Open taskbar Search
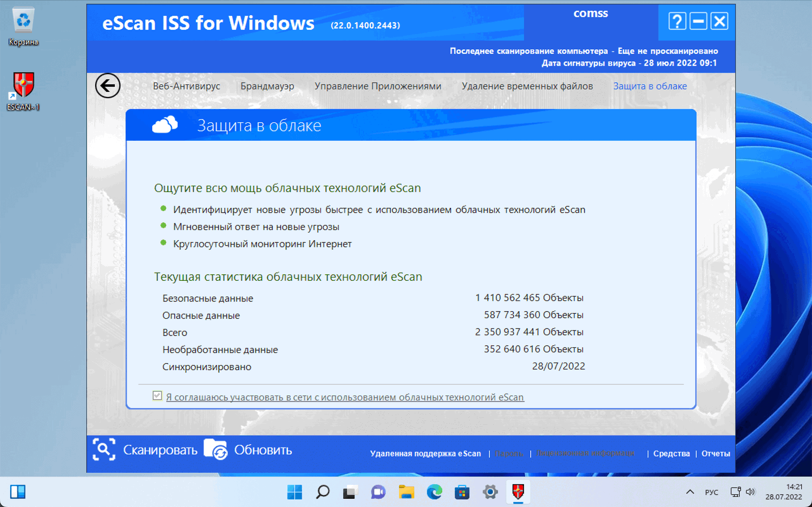 [323, 492]
